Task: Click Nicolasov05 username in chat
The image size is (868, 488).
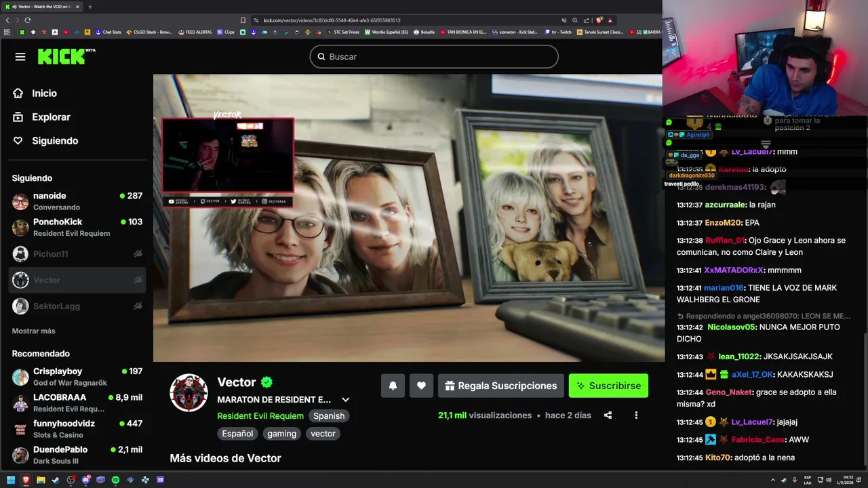Action: click(x=731, y=327)
